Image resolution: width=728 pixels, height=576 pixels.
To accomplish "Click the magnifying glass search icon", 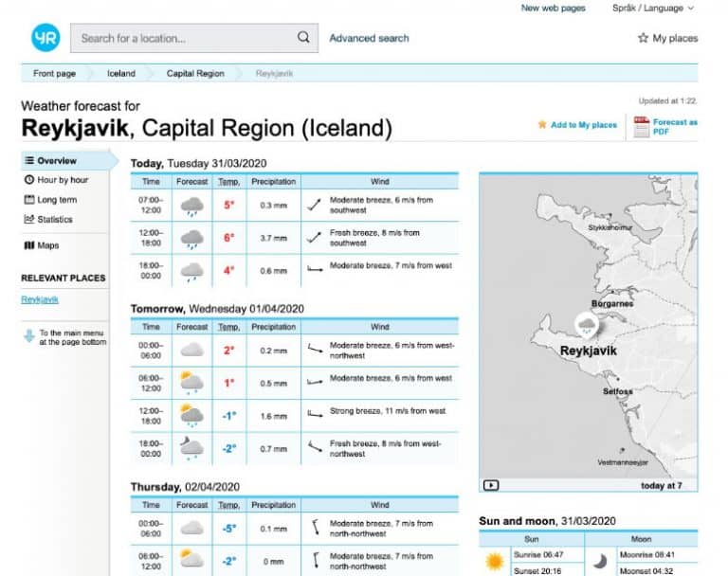I will 303,38.
